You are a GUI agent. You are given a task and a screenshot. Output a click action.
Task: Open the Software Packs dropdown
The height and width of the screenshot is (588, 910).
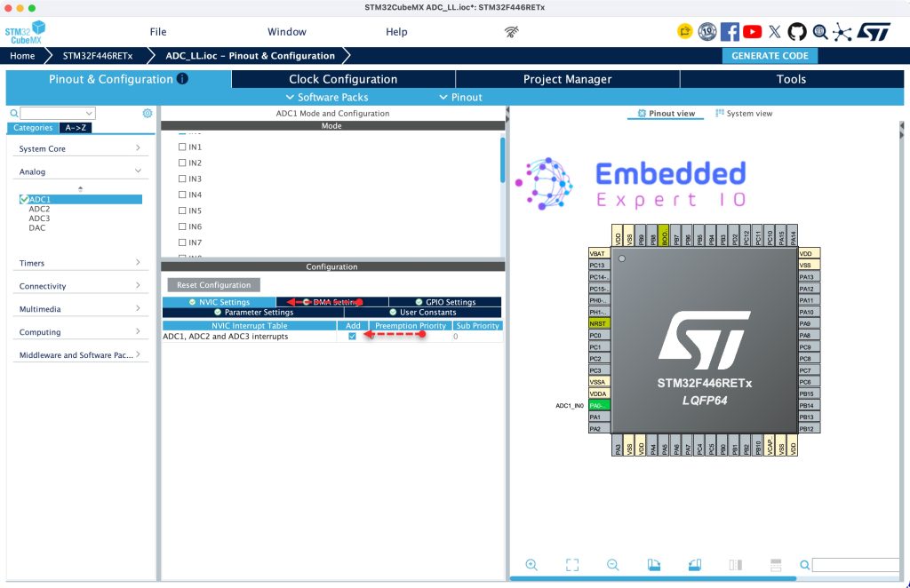pyautogui.click(x=327, y=97)
